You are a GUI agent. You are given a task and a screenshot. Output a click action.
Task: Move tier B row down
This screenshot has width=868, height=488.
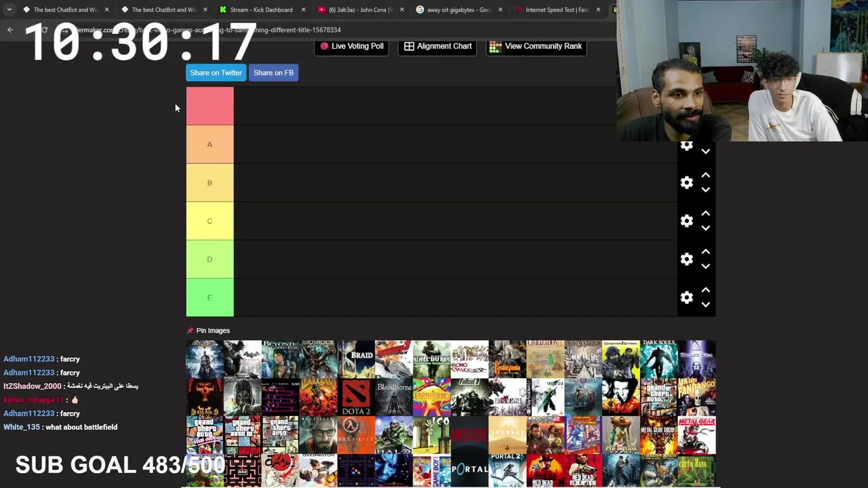[706, 190]
